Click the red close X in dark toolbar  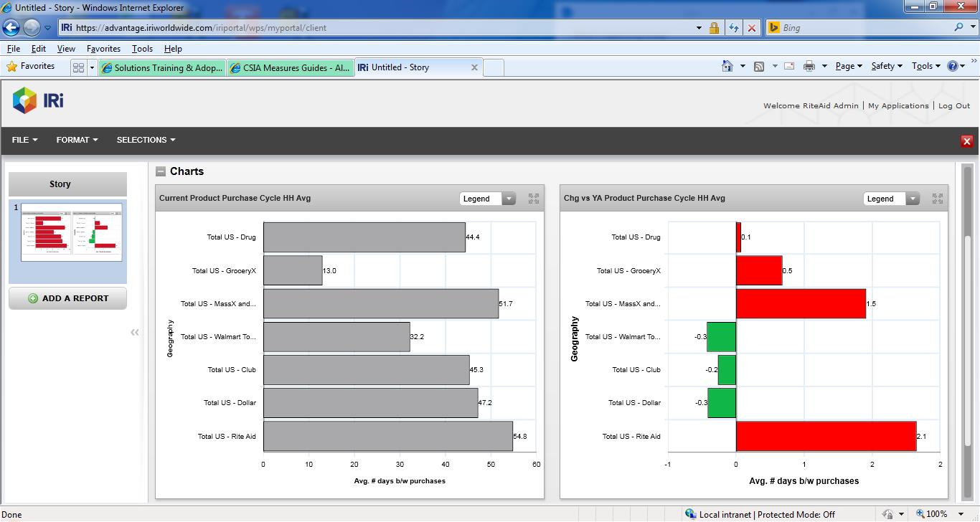[x=966, y=141]
